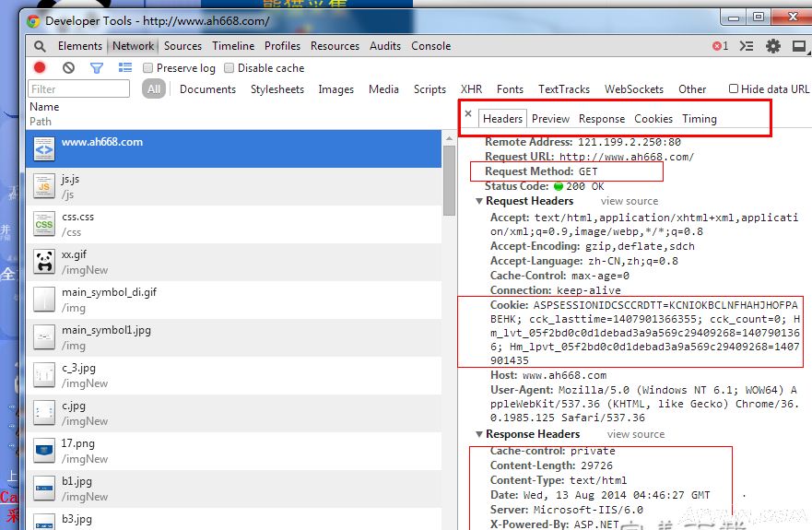
Task: Show the console drawer icon
Action: click(x=747, y=46)
